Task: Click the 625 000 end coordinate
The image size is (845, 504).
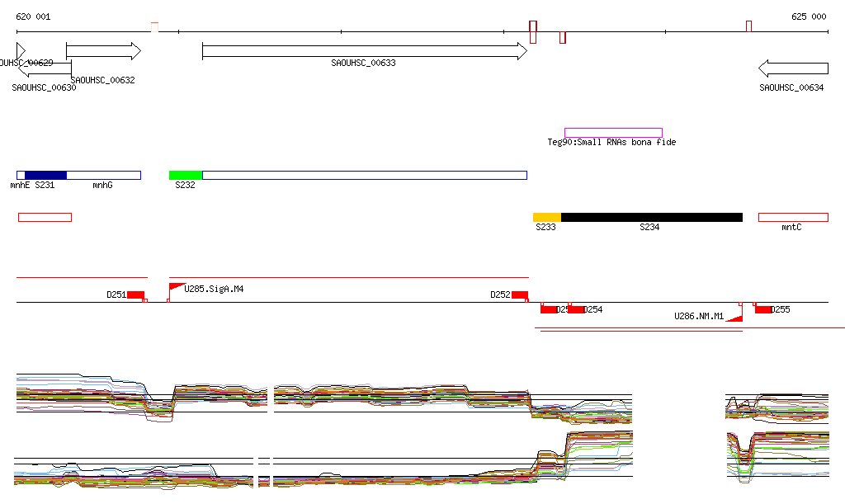Action: (809, 16)
